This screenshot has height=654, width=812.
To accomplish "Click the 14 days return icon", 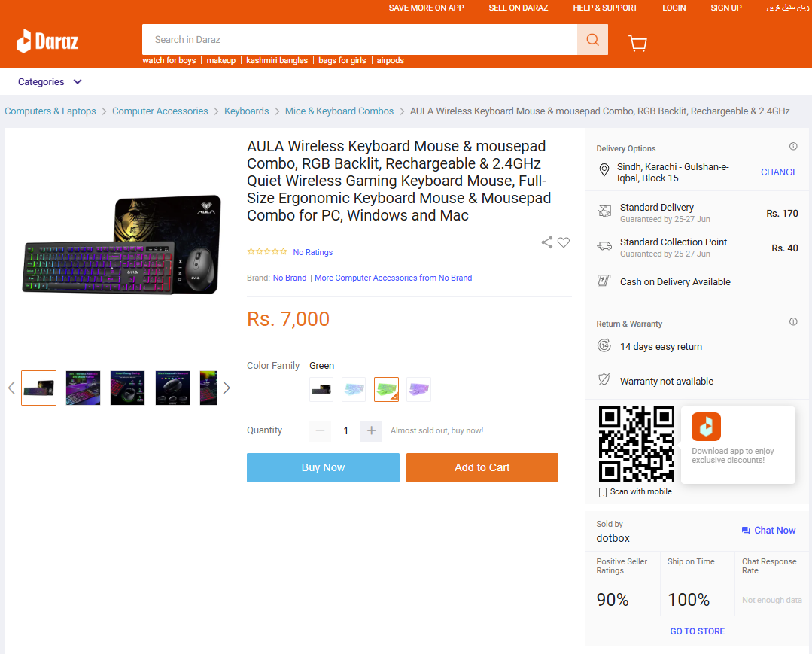I will click(x=604, y=345).
